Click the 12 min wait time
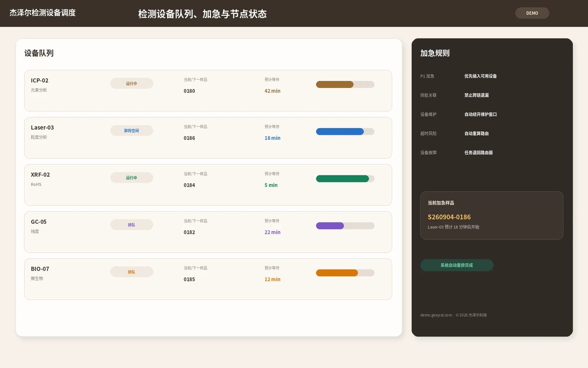The height and width of the screenshot is (368, 588). point(272,279)
